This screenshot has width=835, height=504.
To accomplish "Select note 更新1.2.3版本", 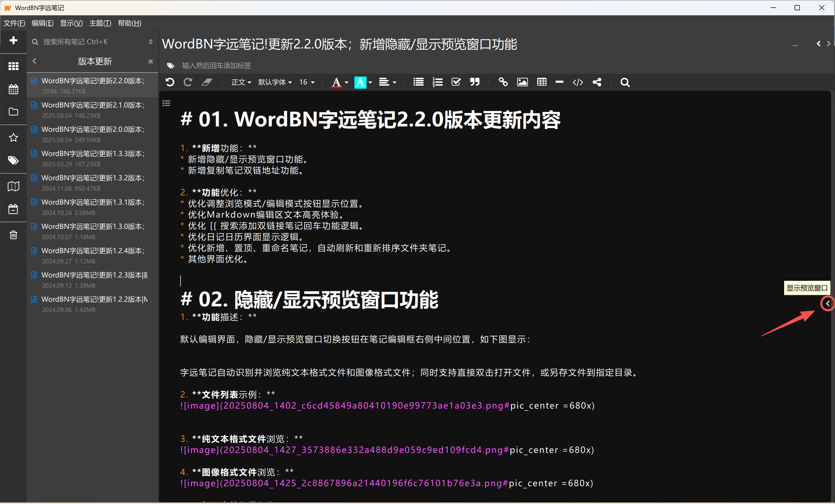I will [x=93, y=280].
